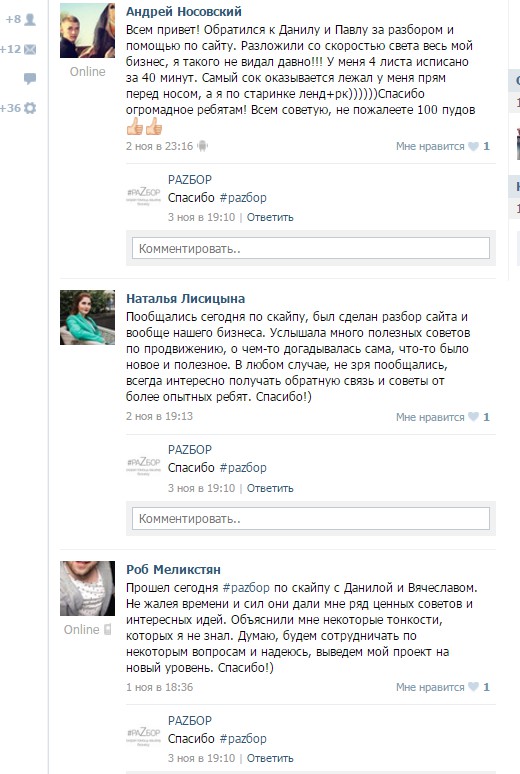This screenshot has height=774, width=520.
Task: Open Андрей Носовский's profile name link
Action: tap(184, 11)
